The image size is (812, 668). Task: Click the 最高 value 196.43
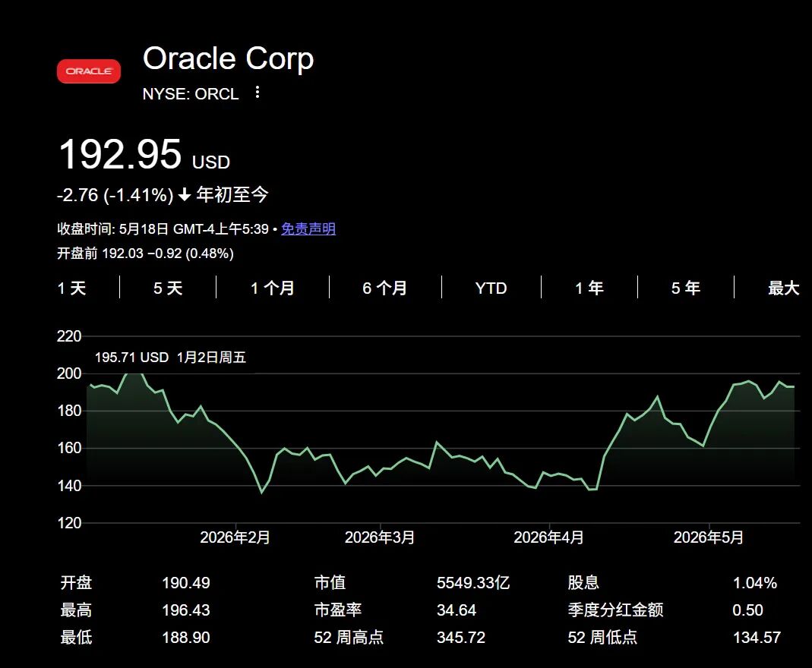click(186, 610)
